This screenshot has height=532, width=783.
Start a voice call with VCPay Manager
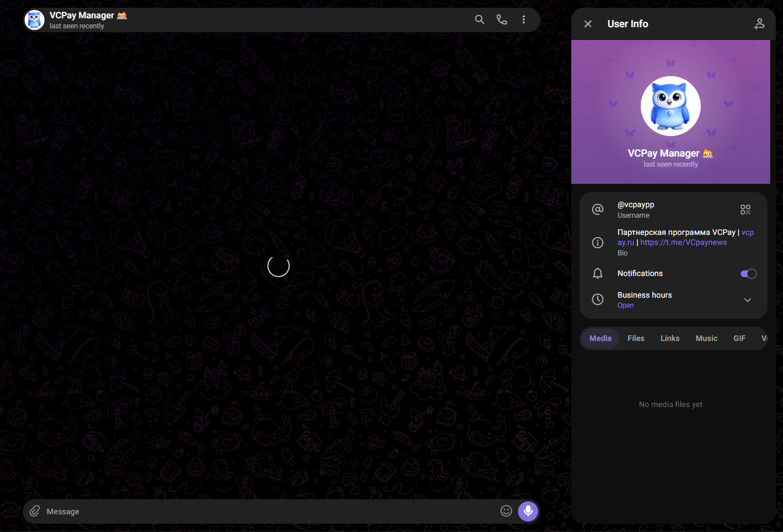502,19
